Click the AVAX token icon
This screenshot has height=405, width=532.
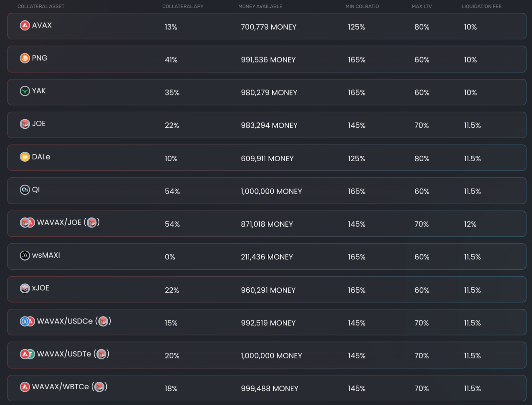coord(25,25)
